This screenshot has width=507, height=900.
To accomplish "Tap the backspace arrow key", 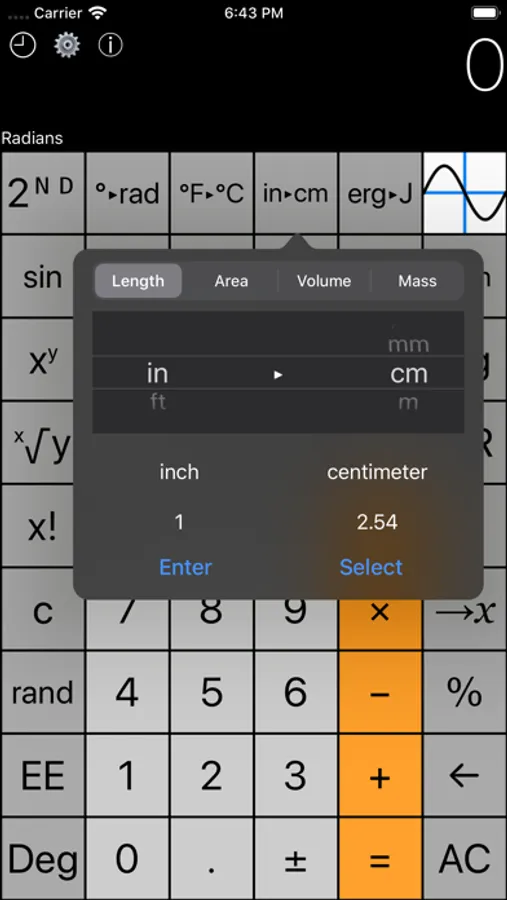I will point(465,776).
